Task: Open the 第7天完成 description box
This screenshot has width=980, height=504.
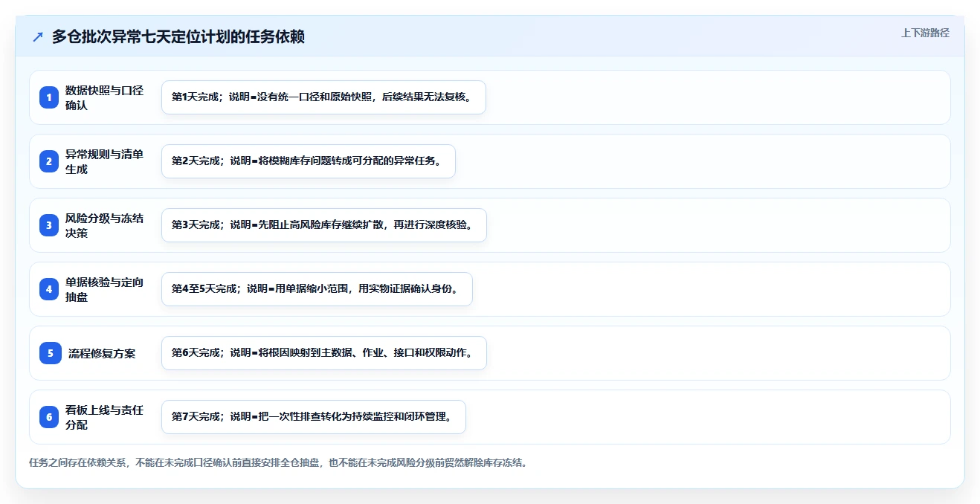Action: pos(314,417)
